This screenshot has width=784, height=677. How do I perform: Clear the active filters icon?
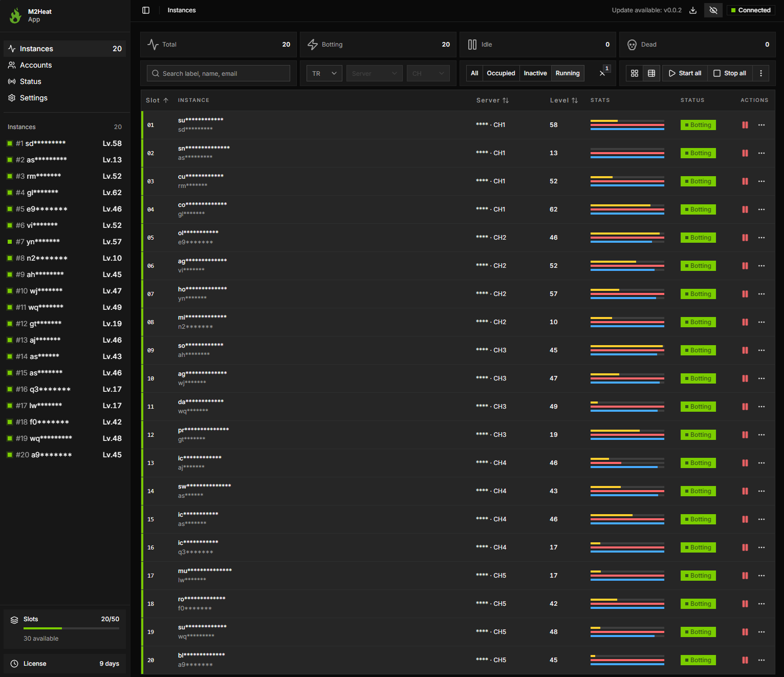coord(603,73)
